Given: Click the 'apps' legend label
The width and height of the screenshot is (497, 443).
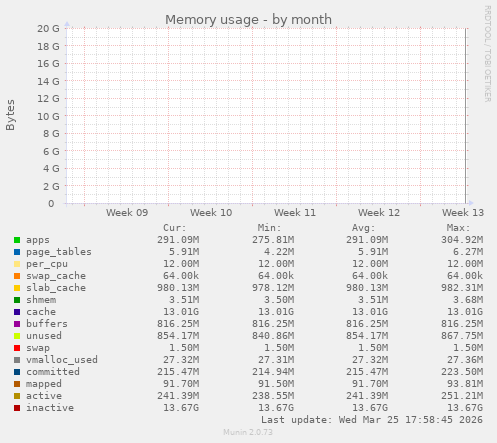Looking at the screenshot, I should [x=38, y=240].
